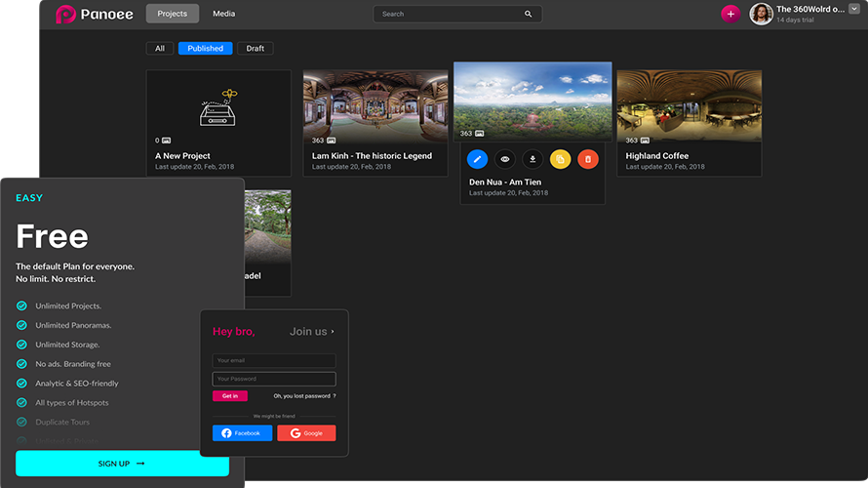Open the account dropdown arrow
Viewport: 868px width, 488px height.
(854, 9)
